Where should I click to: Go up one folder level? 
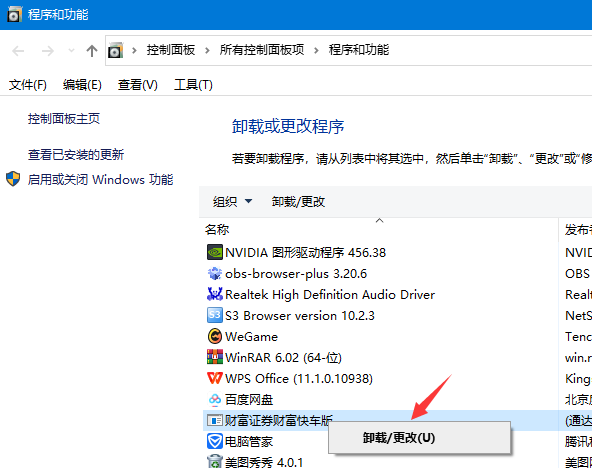point(92,51)
